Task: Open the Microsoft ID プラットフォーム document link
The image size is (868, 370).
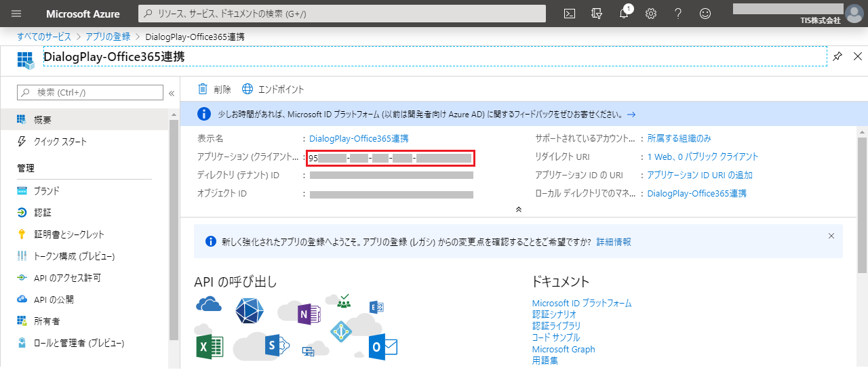Action: [582, 303]
